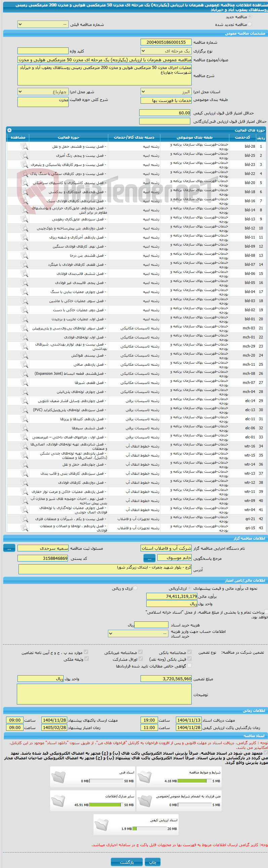Open view icon for row mch-04

point(24,392)
